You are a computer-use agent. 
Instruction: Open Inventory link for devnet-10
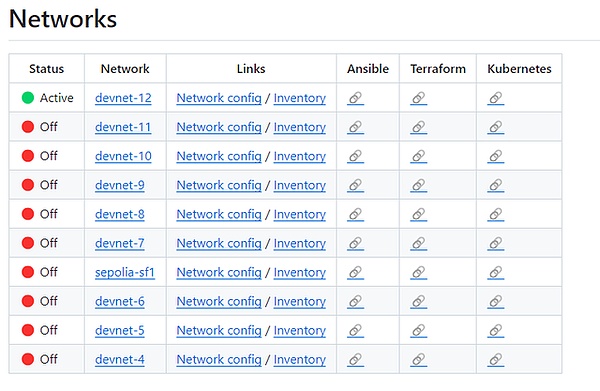[x=300, y=156]
